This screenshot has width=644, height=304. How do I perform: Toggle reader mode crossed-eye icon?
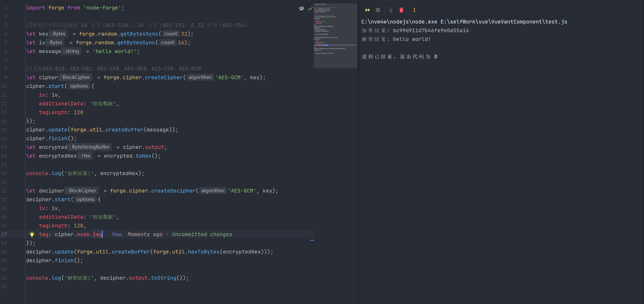[x=301, y=8]
